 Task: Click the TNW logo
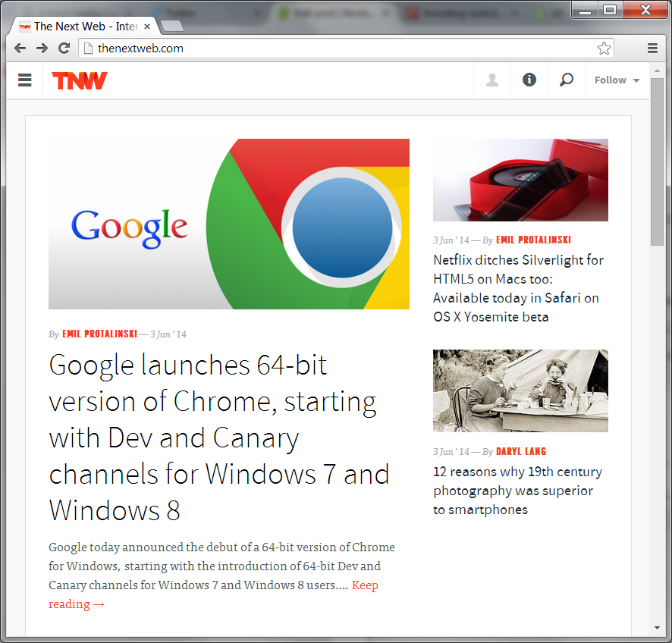80,80
